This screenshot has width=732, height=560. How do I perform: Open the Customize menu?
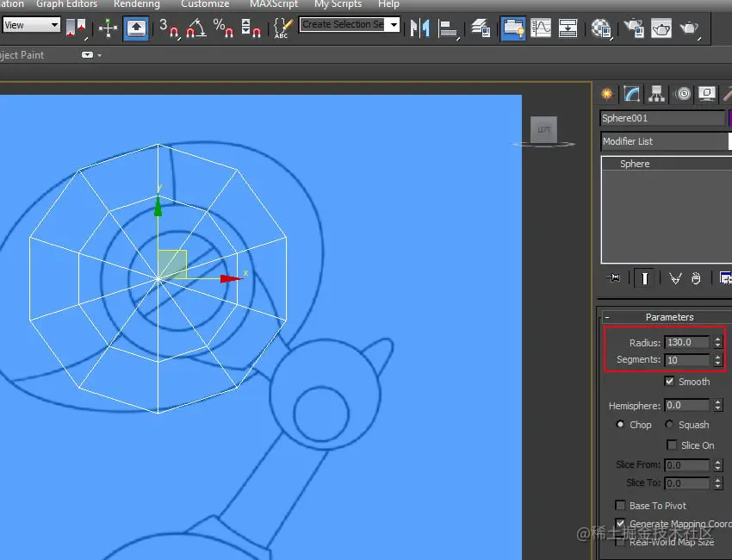click(205, 4)
